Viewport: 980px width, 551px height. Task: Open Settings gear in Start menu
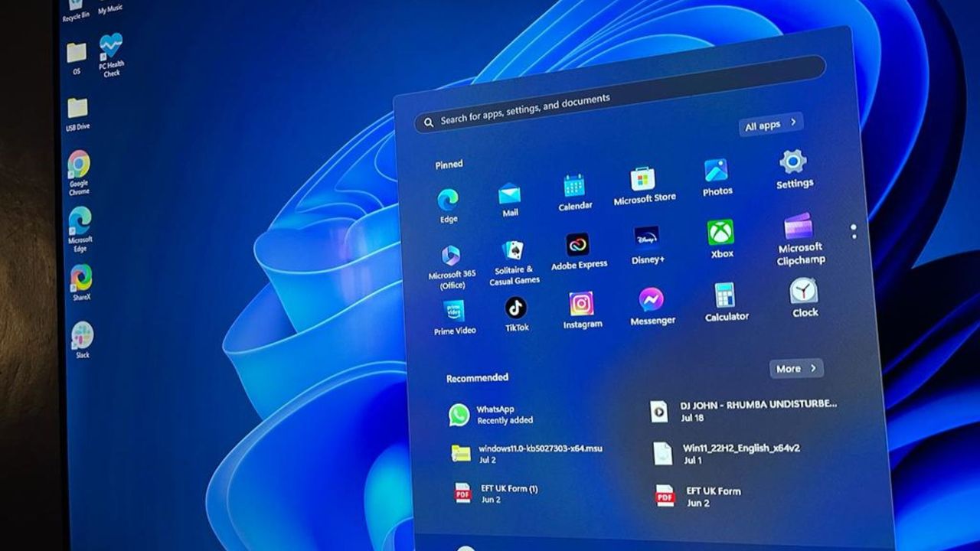794,169
